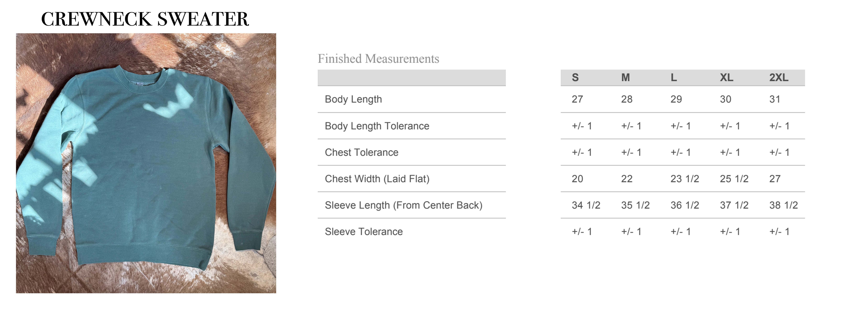Click the green crewneck sweater photo
The image size is (868, 312).
146,163
